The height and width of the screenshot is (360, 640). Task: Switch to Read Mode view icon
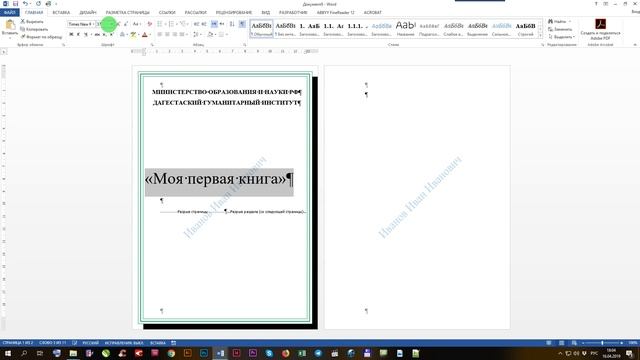pos(549,343)
